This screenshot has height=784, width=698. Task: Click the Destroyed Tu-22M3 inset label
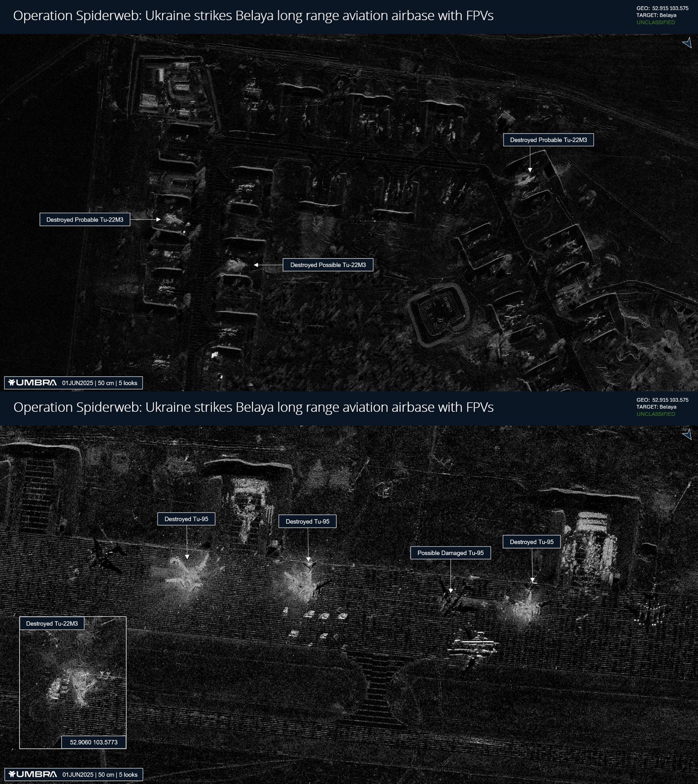(x=52, y=623)
